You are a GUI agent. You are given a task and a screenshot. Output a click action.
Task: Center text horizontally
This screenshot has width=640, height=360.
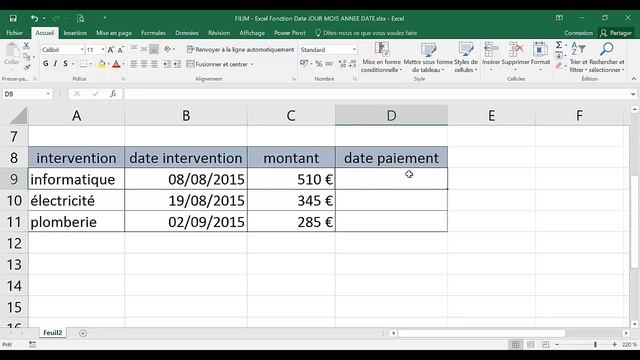coord(144,64)
